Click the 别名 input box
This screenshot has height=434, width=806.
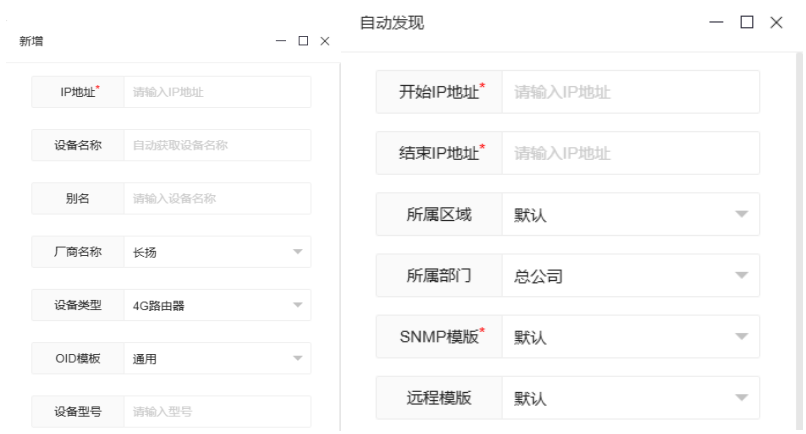pyautogui.click(x=217, y=199)
